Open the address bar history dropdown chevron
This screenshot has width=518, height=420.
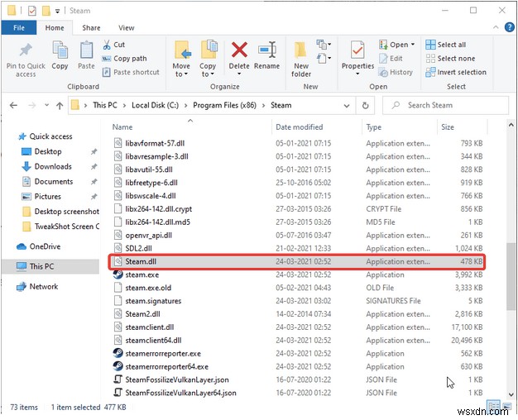pos(347,106)
